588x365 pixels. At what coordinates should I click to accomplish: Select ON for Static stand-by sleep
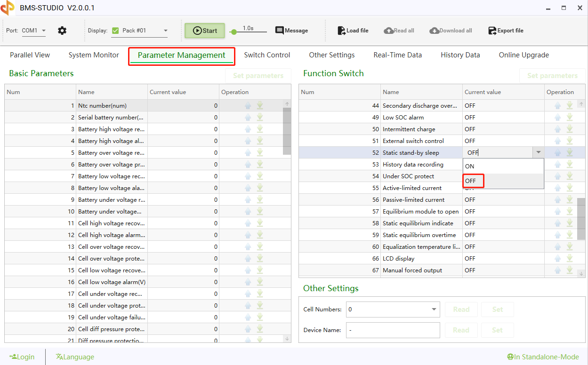click(x=469, y=166)
